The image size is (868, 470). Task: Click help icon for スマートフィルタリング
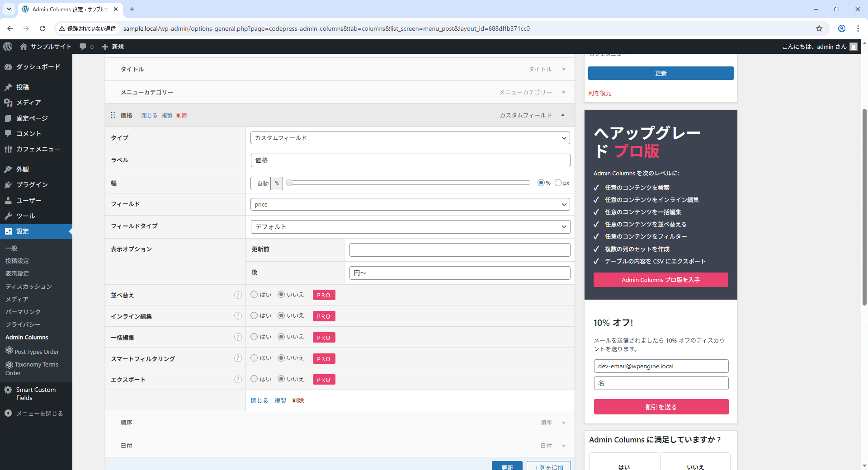tap(238, 358)
